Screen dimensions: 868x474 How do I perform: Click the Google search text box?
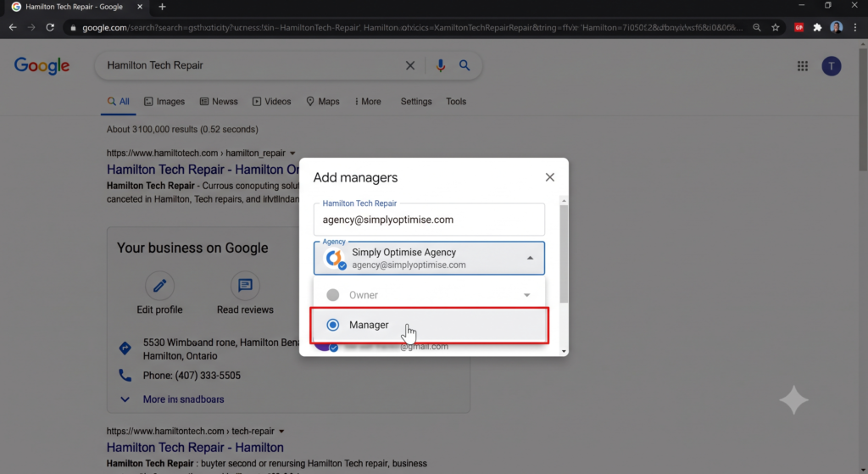pos(252,65)
